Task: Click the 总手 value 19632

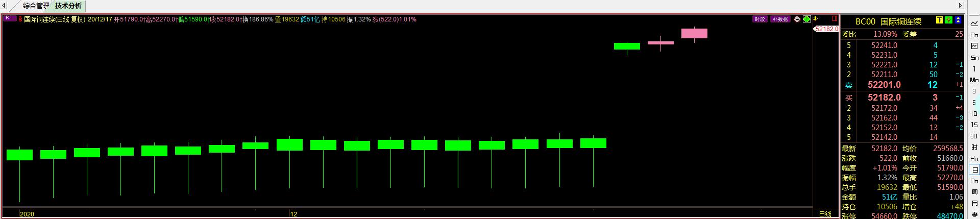Action: 887,187
